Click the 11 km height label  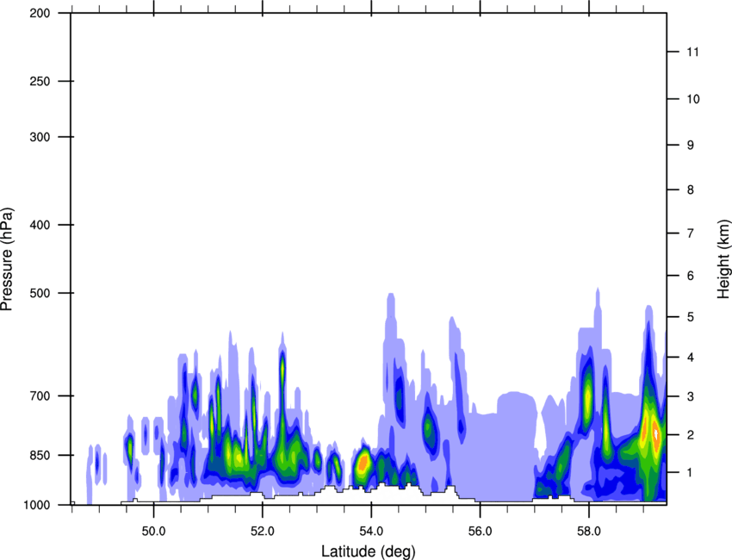(693, 52)
